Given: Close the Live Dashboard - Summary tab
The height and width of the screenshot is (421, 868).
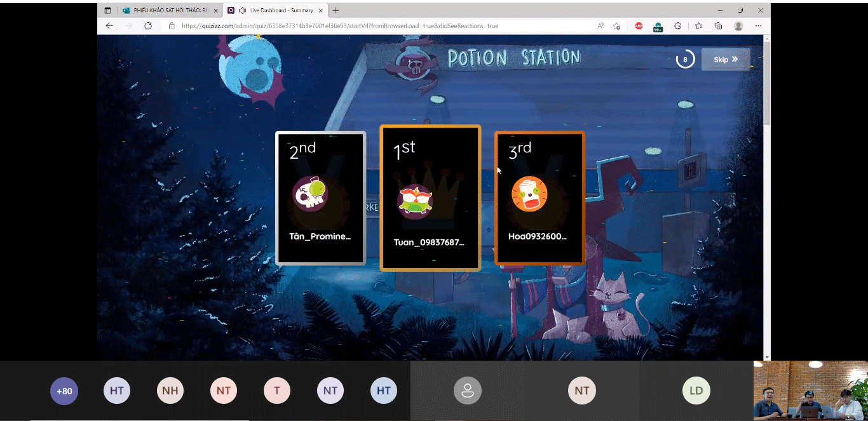Looking at the screenshot, I should coord(322,10).
